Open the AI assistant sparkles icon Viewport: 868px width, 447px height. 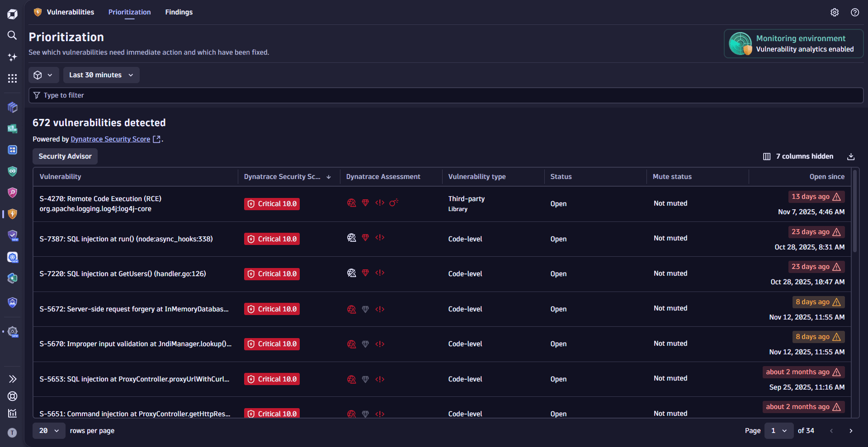point(12,57)
